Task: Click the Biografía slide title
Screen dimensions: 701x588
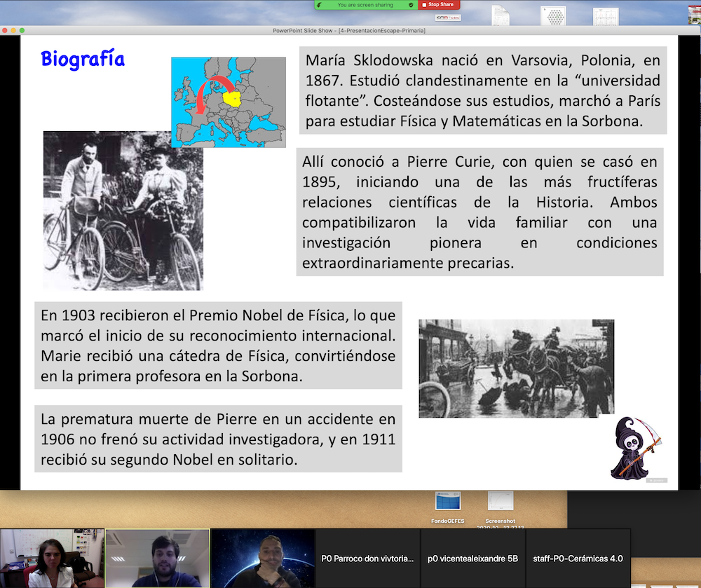Action: click(x=83, y=59)
